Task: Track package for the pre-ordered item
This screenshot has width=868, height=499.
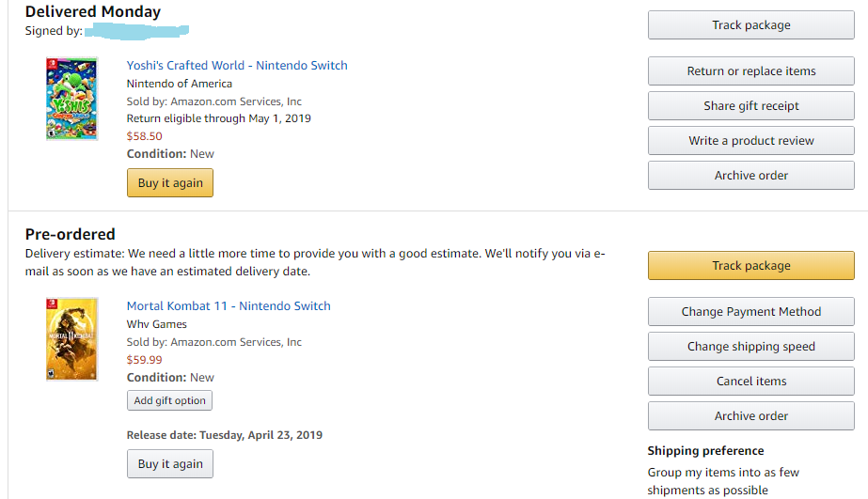Action: 751,266
